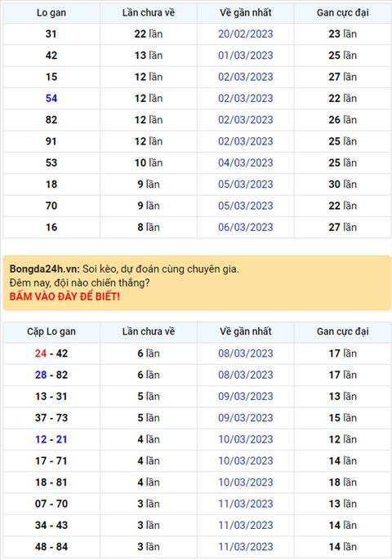Click '10 lần' in row 53
392x560 pixels.
click(x=149, y=162)
